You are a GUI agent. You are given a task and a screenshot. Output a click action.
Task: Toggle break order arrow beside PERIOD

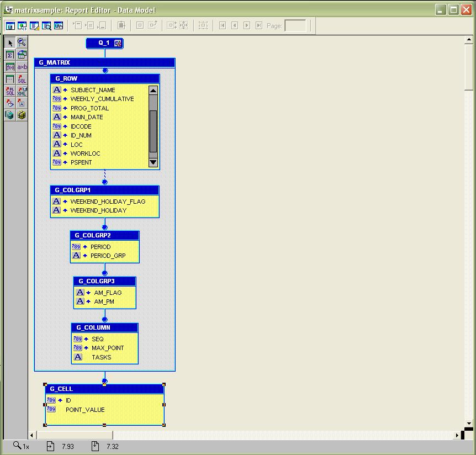tap(85, 247)
